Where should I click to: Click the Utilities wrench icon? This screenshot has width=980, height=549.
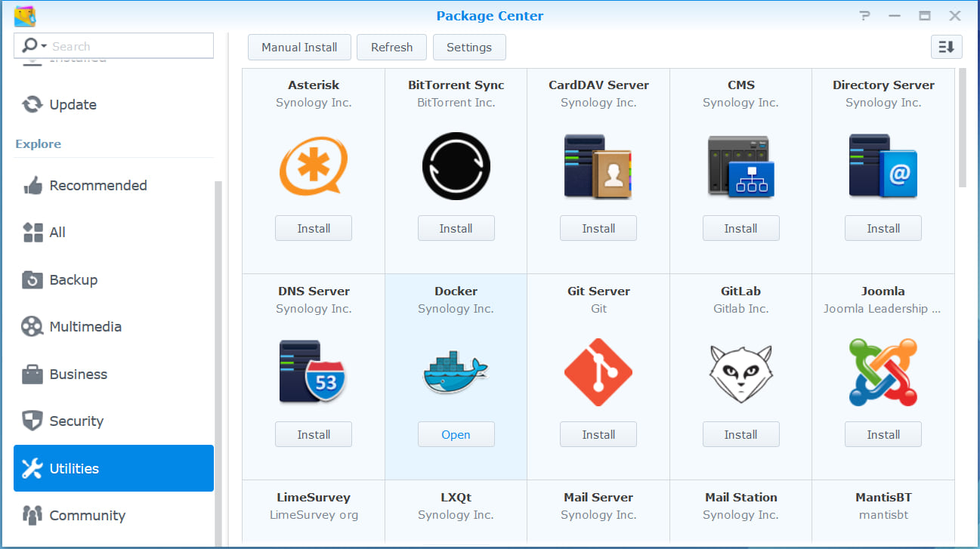pos(32,468)
